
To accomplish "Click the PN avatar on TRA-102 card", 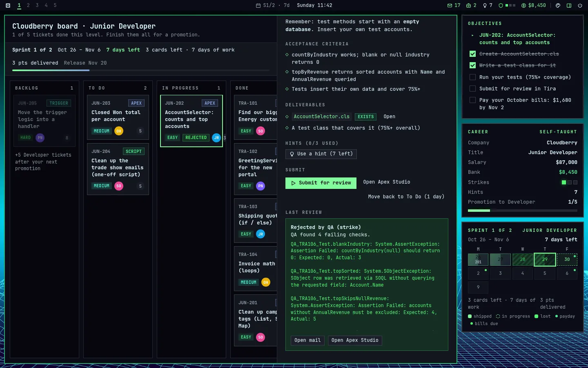I will (261, 186).
